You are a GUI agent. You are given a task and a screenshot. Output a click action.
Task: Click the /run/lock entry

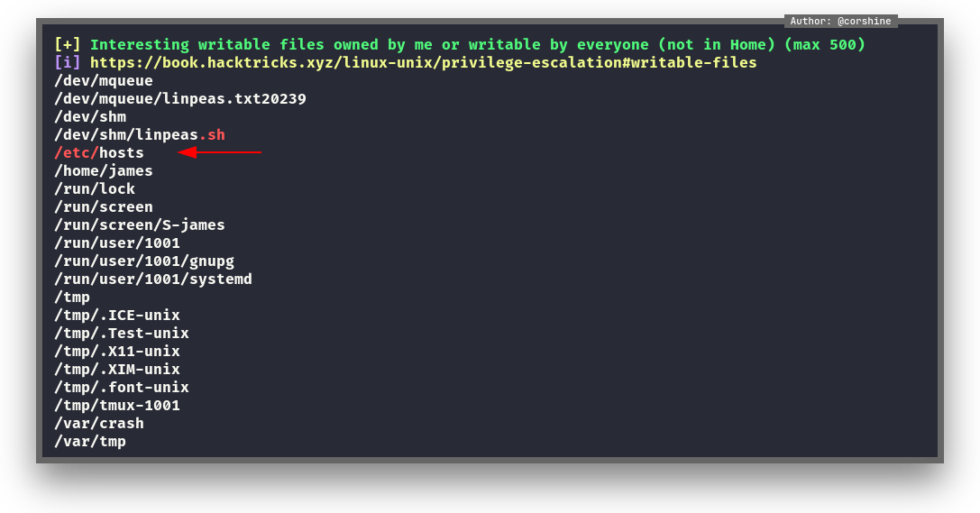[95, 189]
